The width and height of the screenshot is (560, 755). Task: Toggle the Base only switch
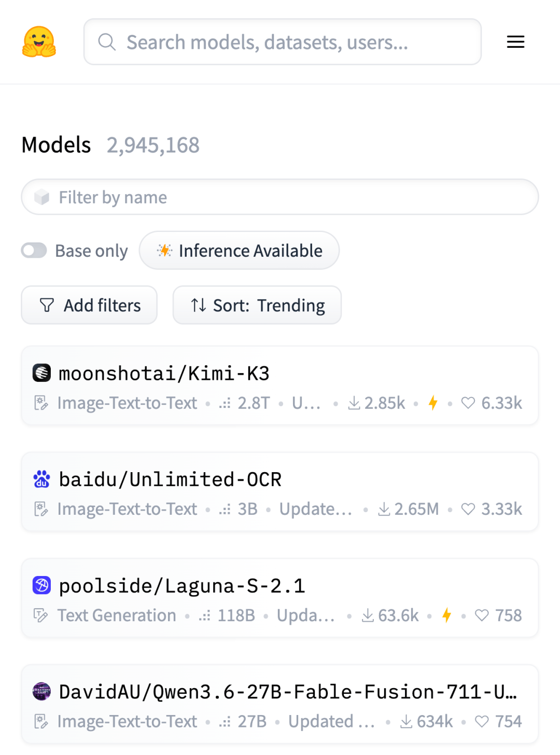34,251
